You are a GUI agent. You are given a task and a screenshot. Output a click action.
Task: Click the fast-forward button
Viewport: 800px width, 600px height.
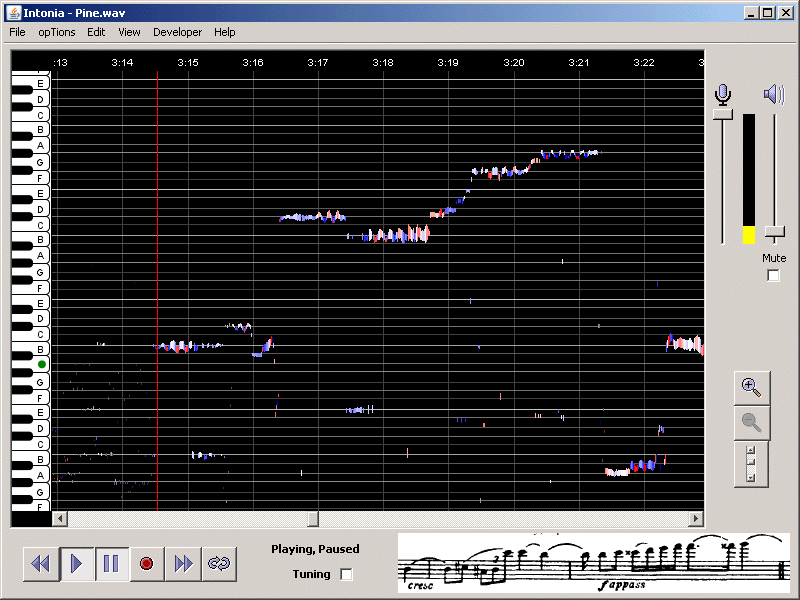coord(183,564)
